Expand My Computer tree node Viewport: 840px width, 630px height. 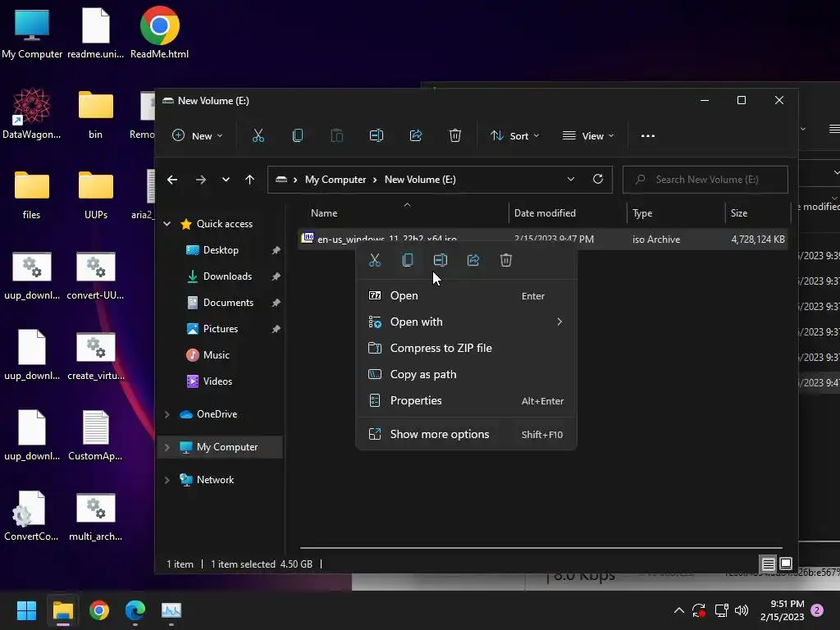167,447
